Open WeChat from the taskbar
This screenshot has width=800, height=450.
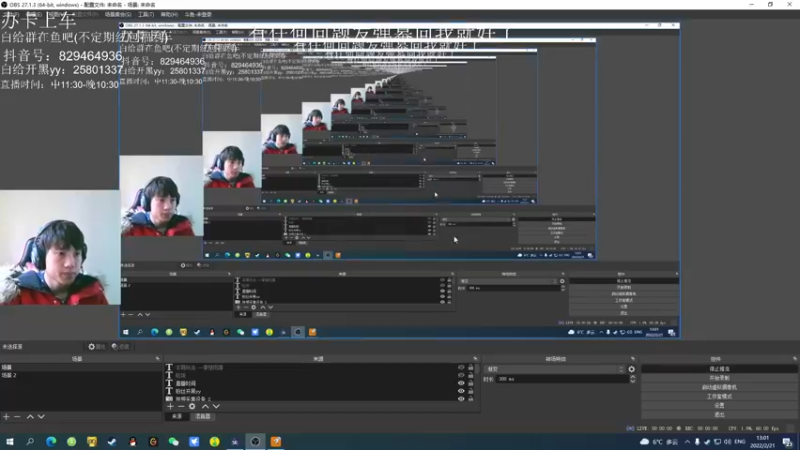[173, 441]
